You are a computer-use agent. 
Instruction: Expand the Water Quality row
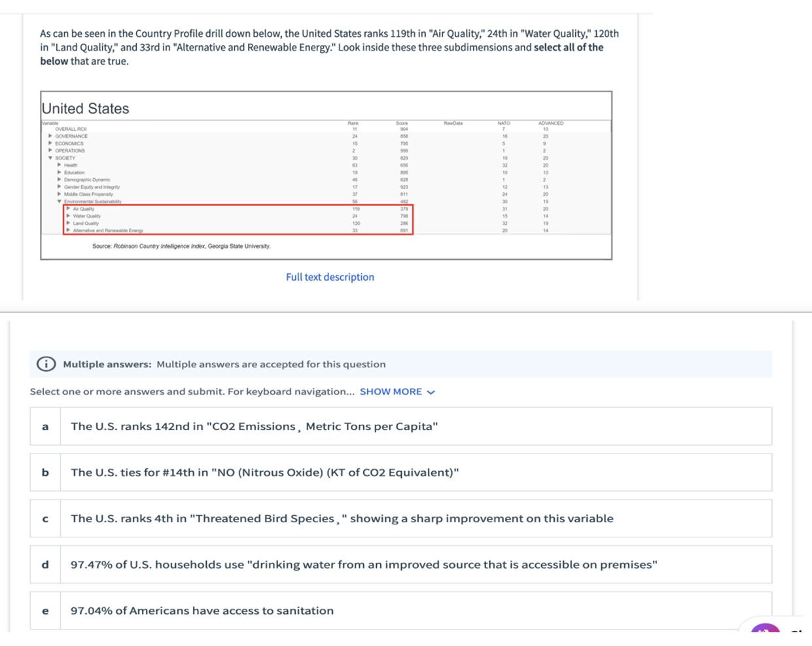click(69, 216)
